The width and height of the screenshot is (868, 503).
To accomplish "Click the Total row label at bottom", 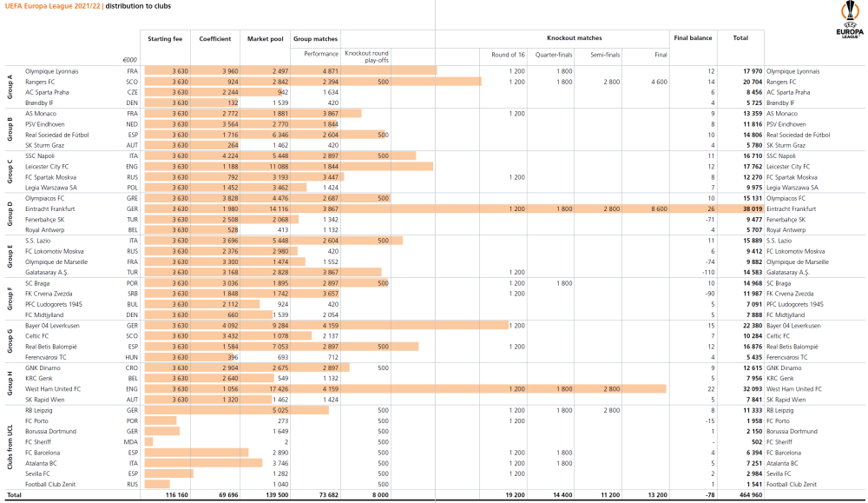I will pos(14,493).
